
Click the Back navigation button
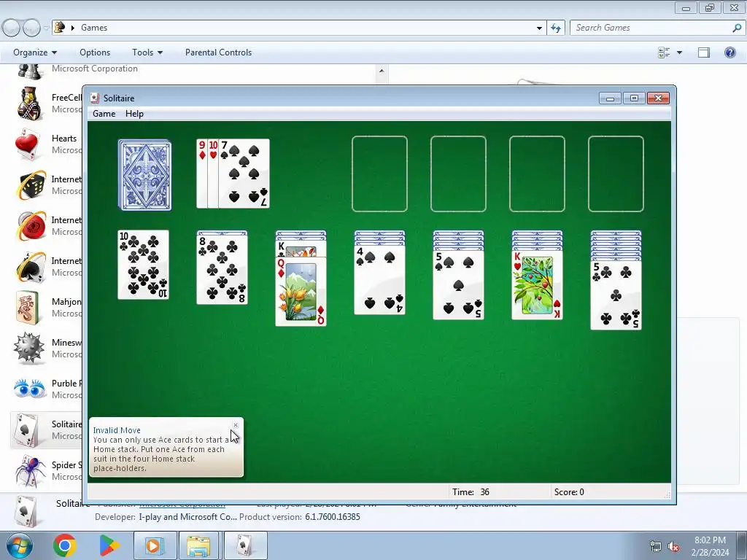[12, 28]
